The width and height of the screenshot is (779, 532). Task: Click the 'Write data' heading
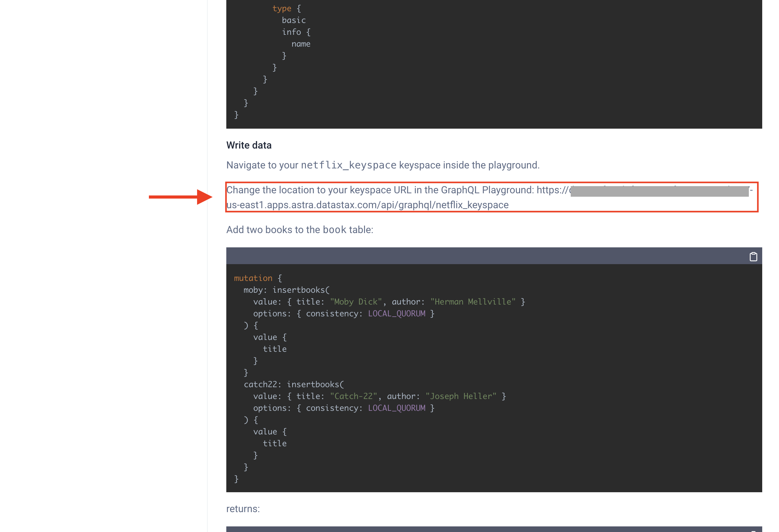point(249,145)
